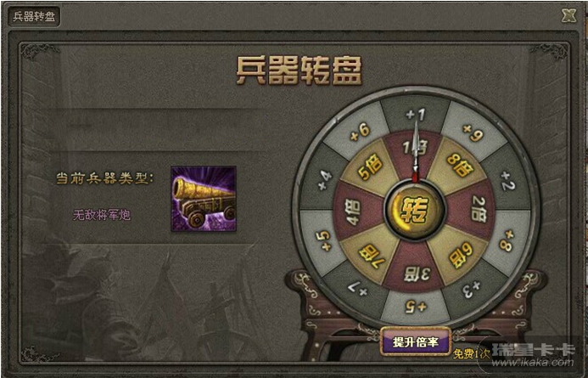This screenshot has height=378, width=588.
Task: Click the 免费1次 free spin label
Action: click(x=471, y=353)
